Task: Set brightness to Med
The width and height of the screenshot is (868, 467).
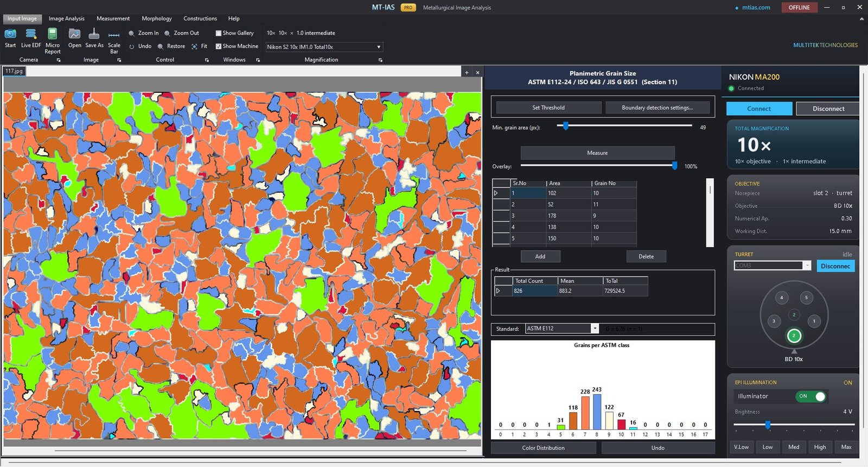Action: coord(794,447)
